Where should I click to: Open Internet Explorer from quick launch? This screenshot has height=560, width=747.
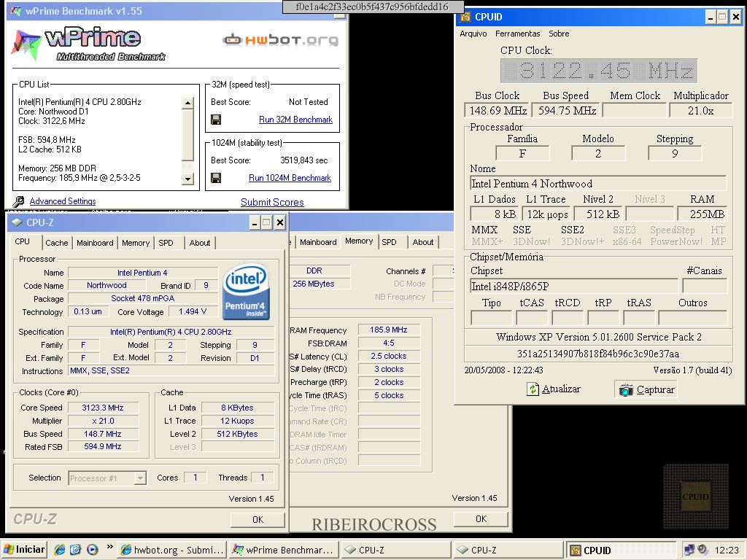click(x=60, y=550)
